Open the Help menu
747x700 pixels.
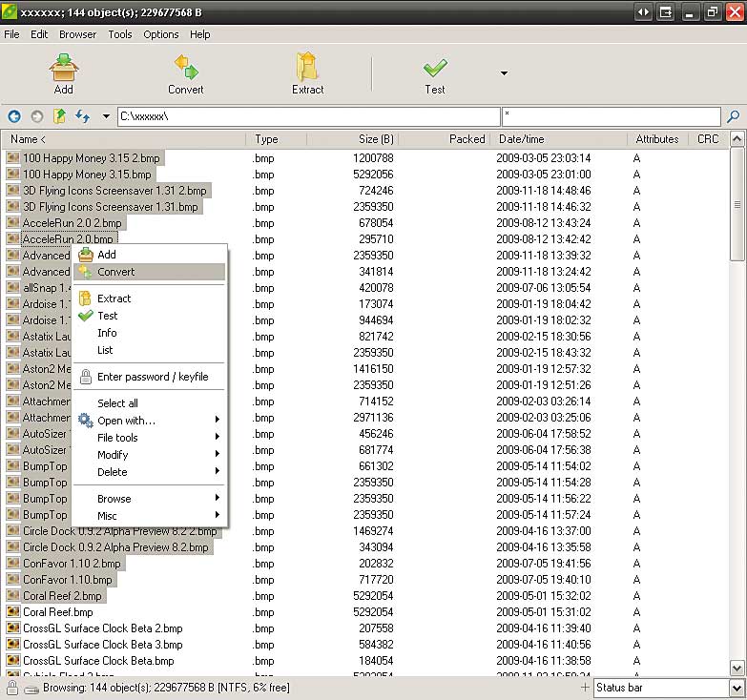pos(199,34)
